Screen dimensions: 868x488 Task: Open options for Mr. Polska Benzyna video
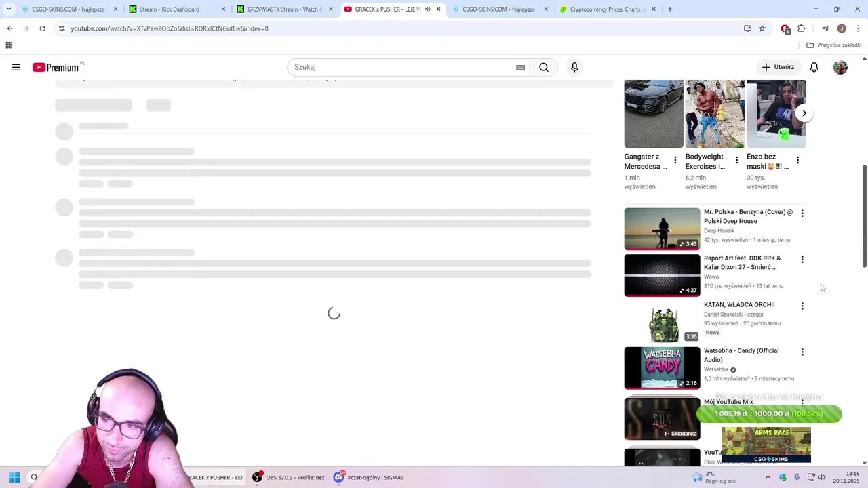pos(802,213)
